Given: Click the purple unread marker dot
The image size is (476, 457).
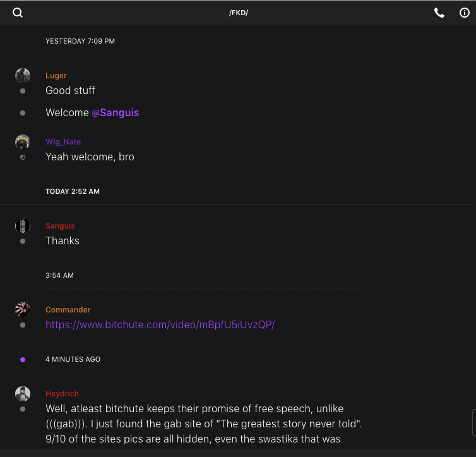Looking at the screenshot, I should (23, 360).
